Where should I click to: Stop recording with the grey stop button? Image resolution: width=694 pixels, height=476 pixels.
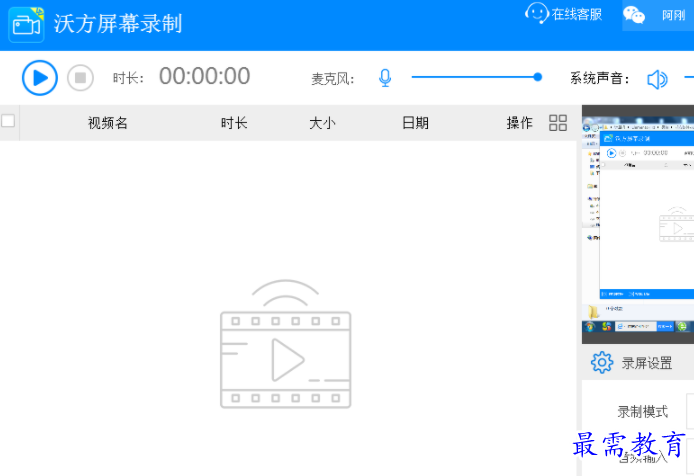[80, 78]
